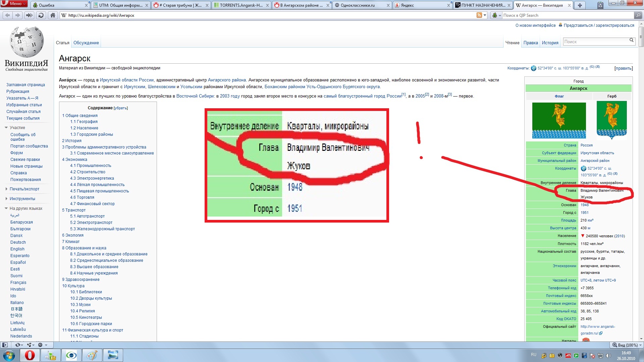The height and width of the screenshot is (362, 644).
Task: Go to home page via house icon
Action: [x=53, y=15]
